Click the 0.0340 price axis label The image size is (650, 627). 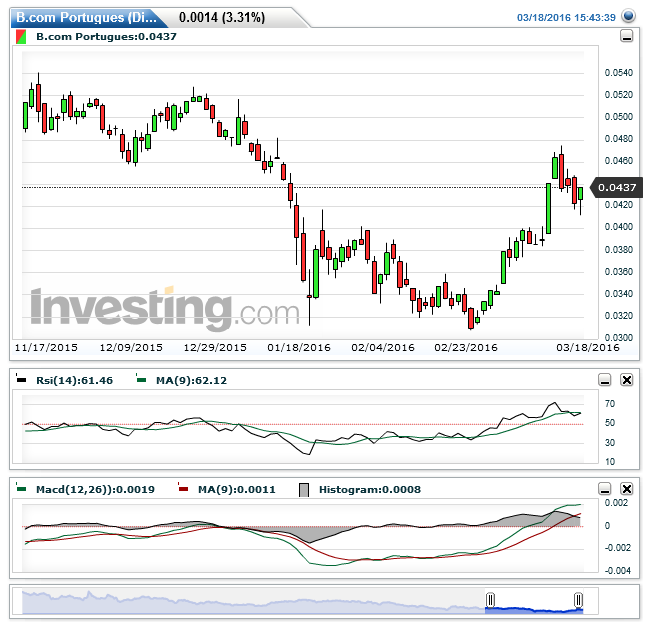[618, 294]
